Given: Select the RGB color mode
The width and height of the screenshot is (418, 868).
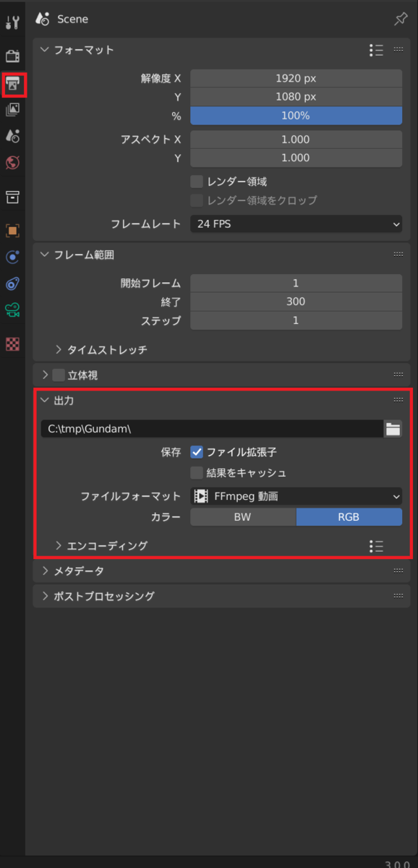Looking at the screenshot, I should [349, 517].
